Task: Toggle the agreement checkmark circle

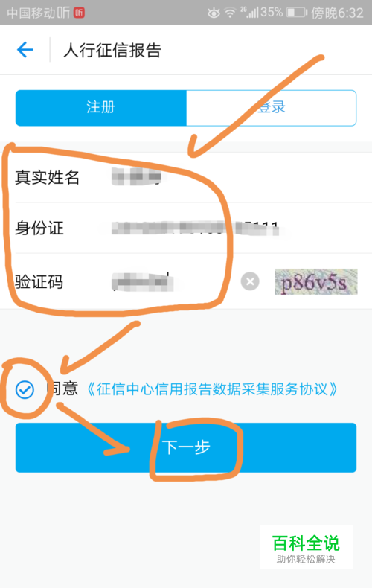Action: point(25,389)
